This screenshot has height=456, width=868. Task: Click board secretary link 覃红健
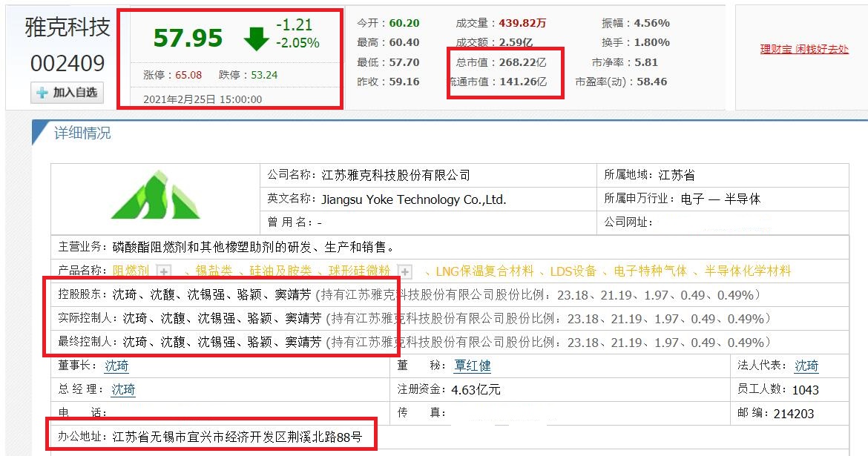point(473,365)
